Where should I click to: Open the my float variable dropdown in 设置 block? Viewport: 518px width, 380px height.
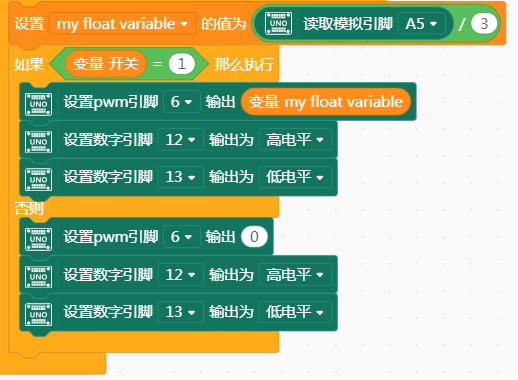pyautogui.click(x=123, y=24)
